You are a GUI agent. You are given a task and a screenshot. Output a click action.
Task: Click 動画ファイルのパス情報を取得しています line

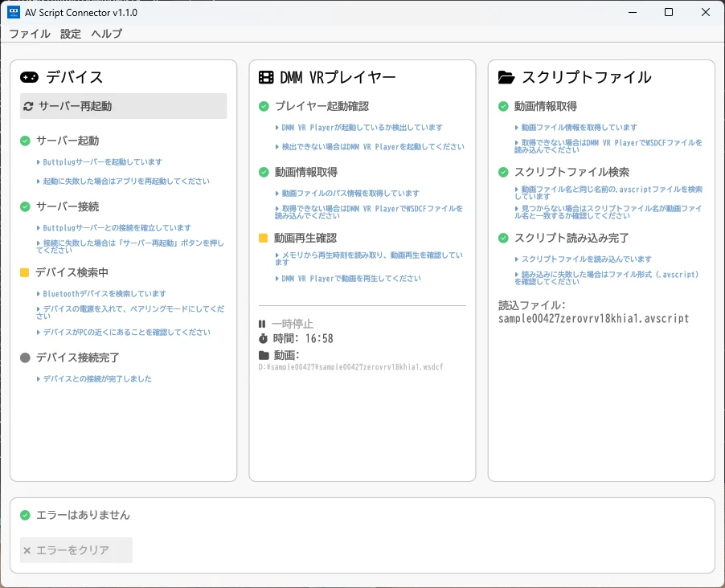pyautogui.click(x=347, y=194)
